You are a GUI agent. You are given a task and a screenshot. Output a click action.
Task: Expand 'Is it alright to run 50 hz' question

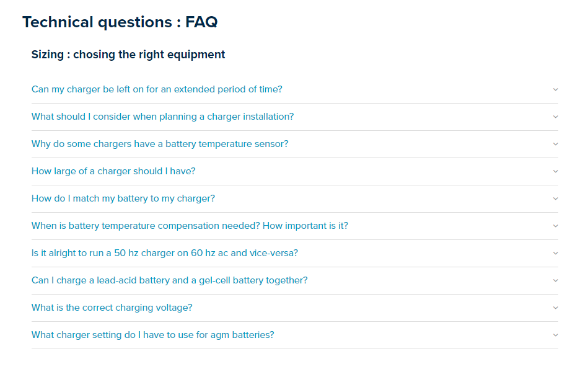(x=164, y=253)
